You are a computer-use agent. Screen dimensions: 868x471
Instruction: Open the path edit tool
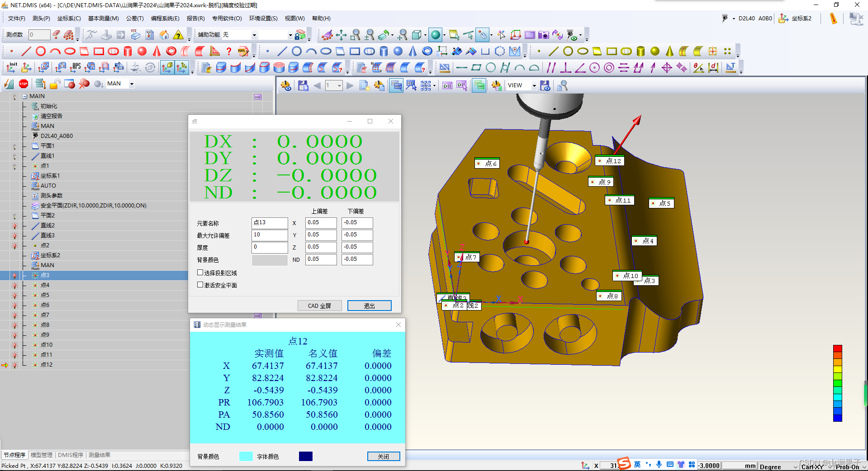click(243, 51)
